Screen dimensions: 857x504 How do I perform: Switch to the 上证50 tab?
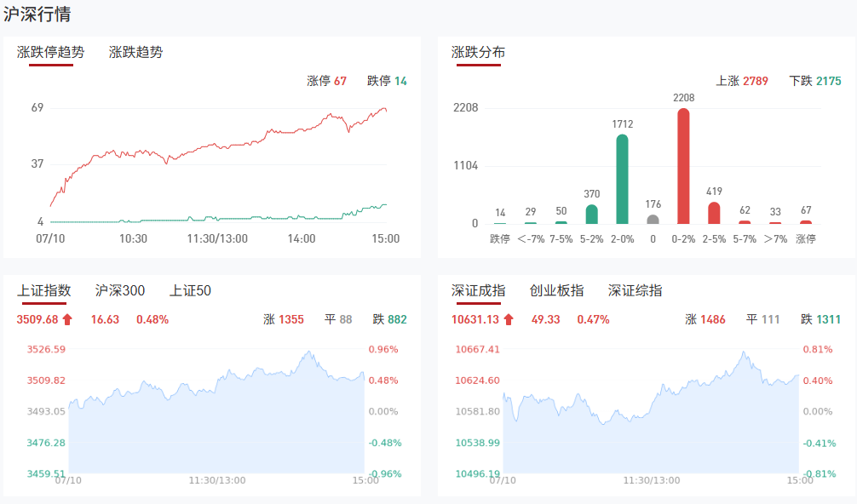point(190,290)
